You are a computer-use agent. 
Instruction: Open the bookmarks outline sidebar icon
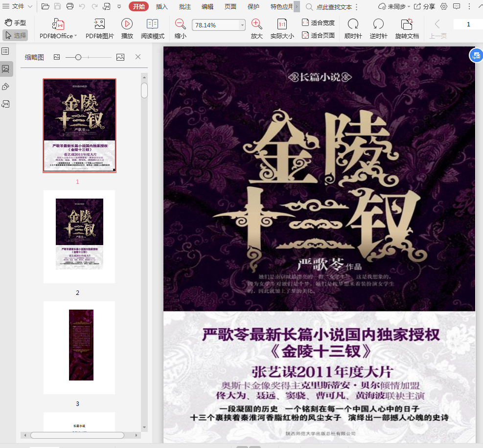[x=5, y=51]
